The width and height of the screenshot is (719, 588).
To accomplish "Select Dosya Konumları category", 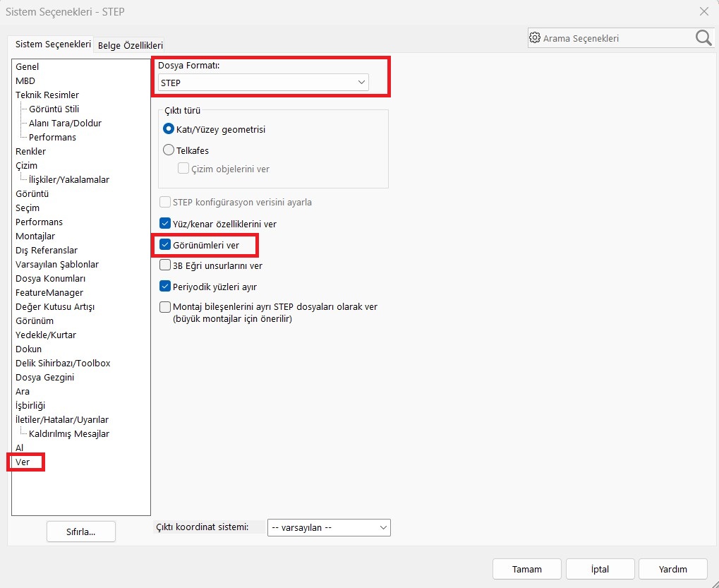I will click(50, 278).
